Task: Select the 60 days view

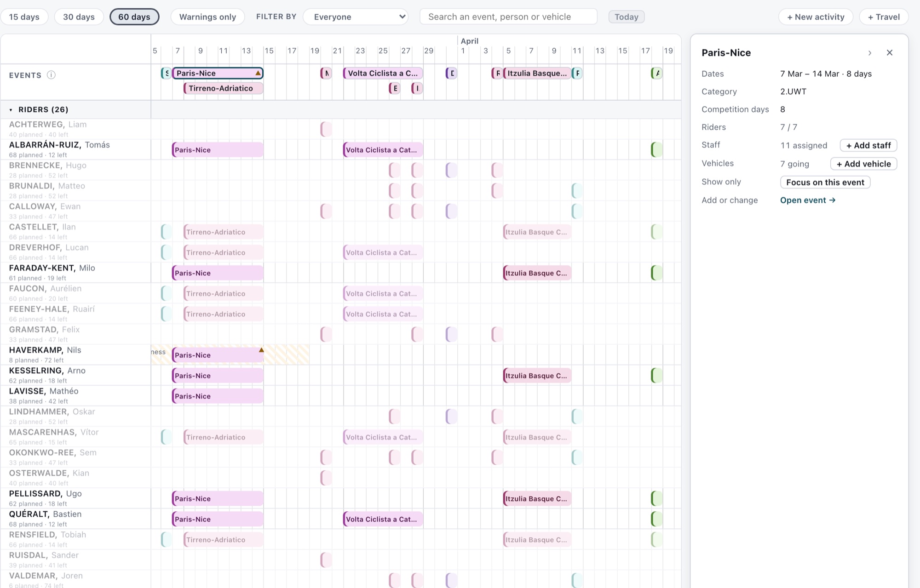Action: coord(134,17)
